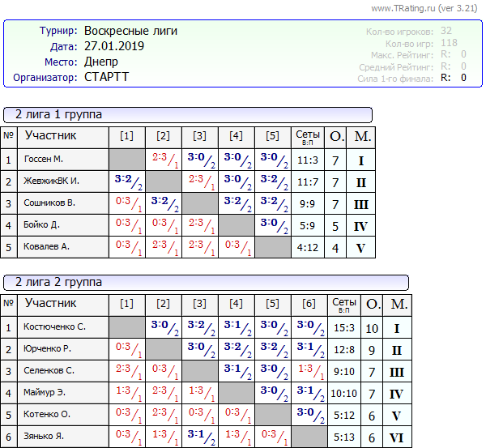Image resolution: width=486 pixels, height=448 pixels.
Task: Click the organizer name СТАРТТ
Action: [x=106, y=77]
